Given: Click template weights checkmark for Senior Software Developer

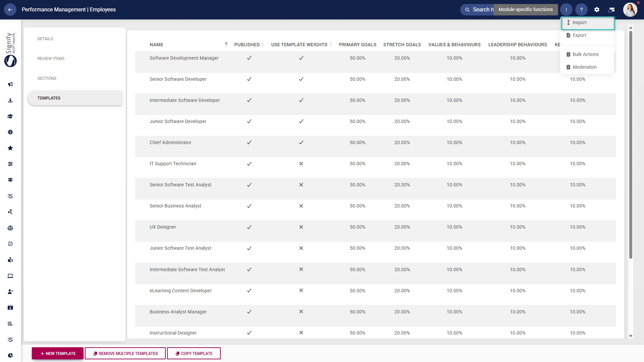Looking at the screenshot, I should pos(301,79).
